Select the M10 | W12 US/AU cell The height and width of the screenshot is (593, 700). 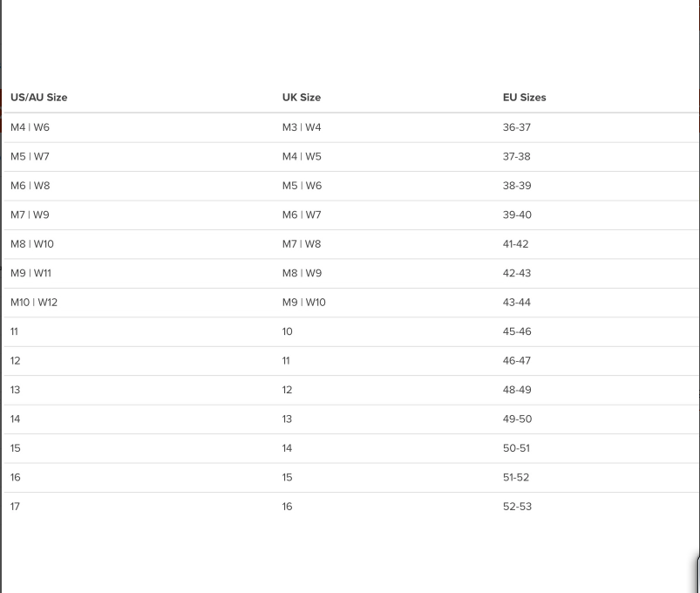click(x=34, y=303)
